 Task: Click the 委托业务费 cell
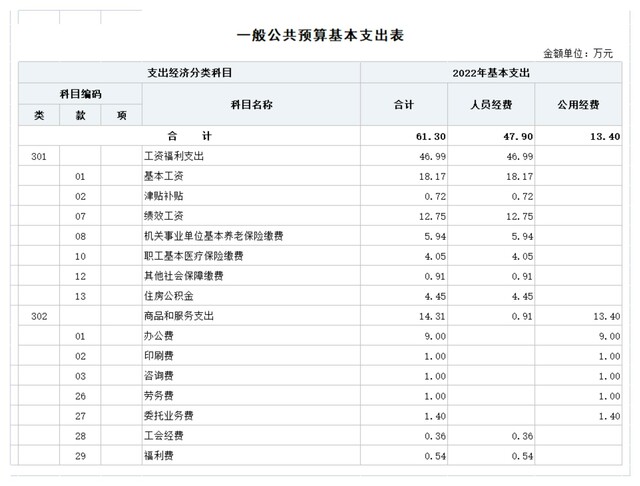coord(168,415)
